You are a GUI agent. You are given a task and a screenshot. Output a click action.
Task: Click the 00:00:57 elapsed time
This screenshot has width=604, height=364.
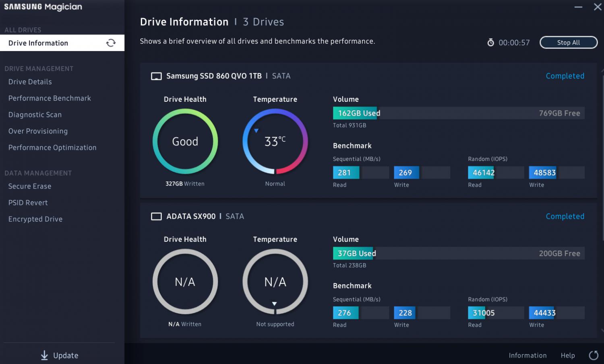(514, 43)
